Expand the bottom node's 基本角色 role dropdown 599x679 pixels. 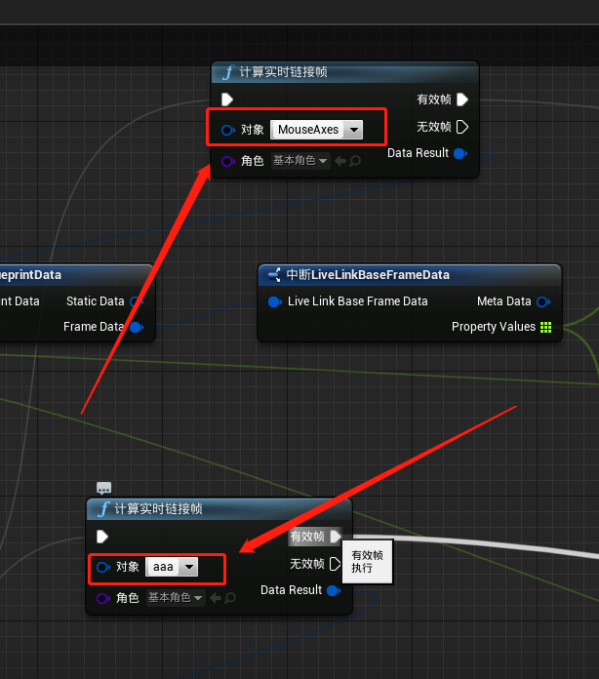175,598
